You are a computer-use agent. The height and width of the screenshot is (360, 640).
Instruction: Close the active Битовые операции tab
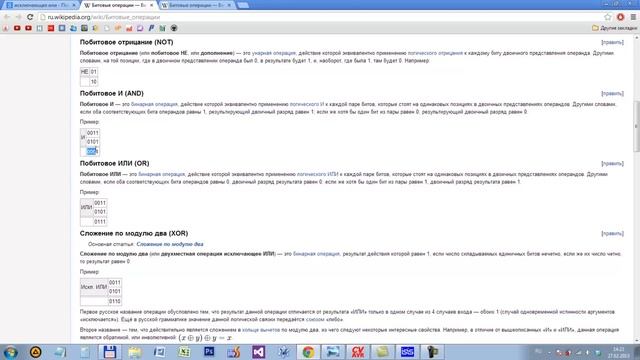coord(151,5)
